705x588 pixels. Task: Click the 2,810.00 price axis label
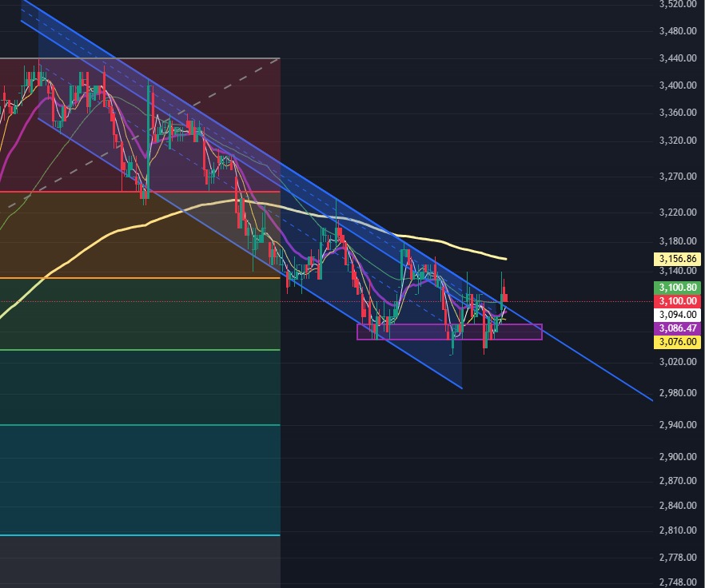click(678, 530)
